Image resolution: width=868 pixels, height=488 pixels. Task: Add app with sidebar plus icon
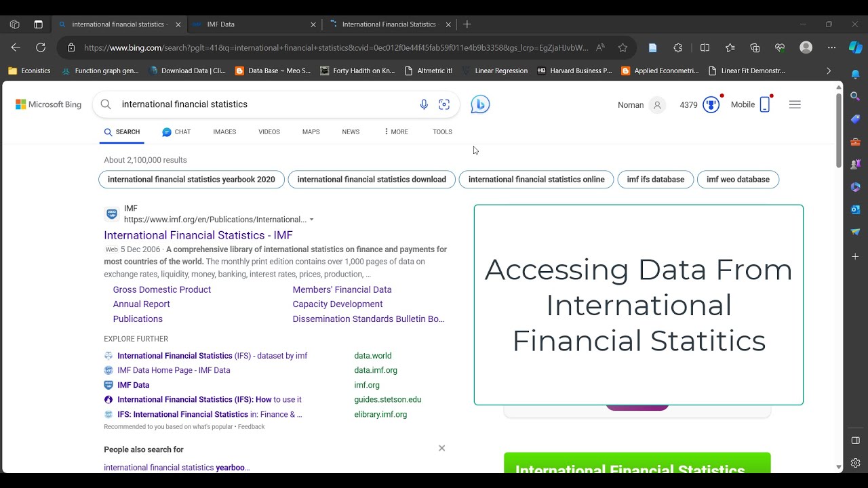coord(856,256)
